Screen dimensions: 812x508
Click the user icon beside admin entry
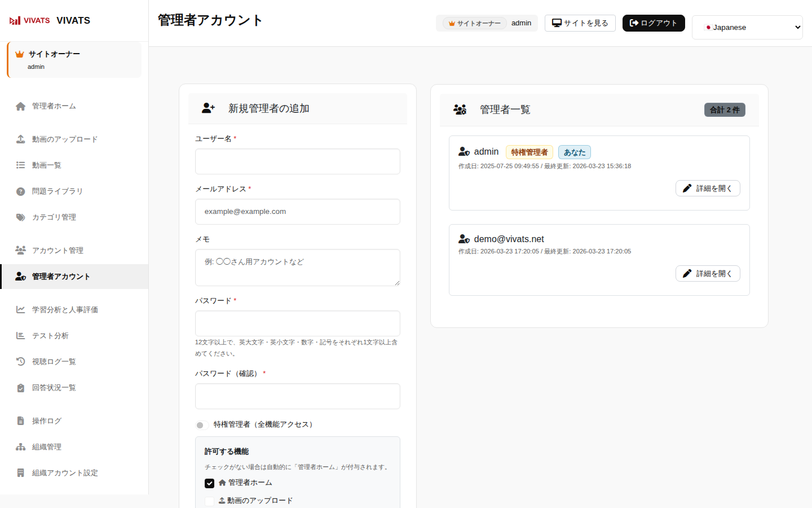tap(464, 152)
